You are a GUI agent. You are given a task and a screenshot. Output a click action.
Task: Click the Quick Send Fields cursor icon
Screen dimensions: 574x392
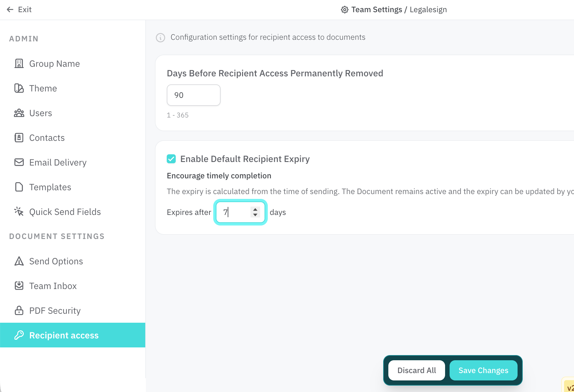(19, 212)
